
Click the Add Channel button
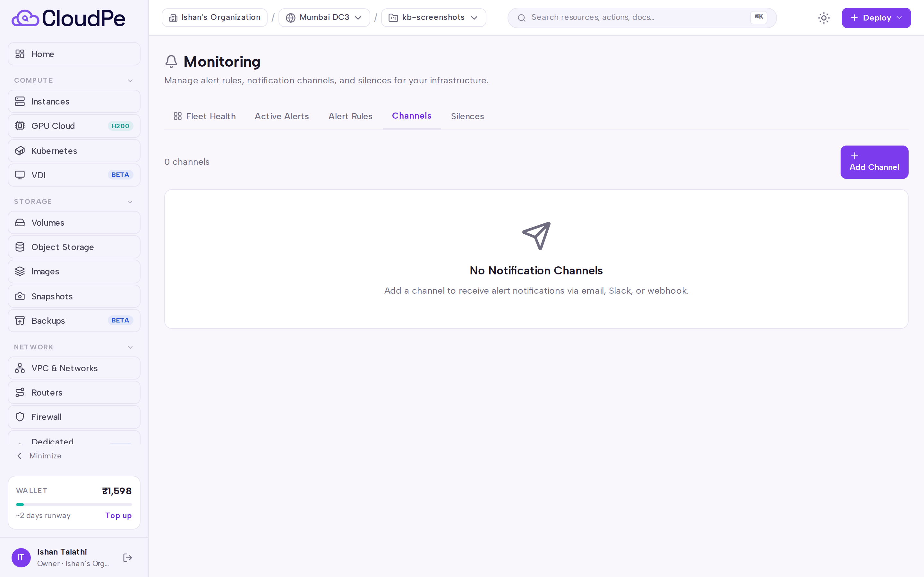click(x=874, y=162)
